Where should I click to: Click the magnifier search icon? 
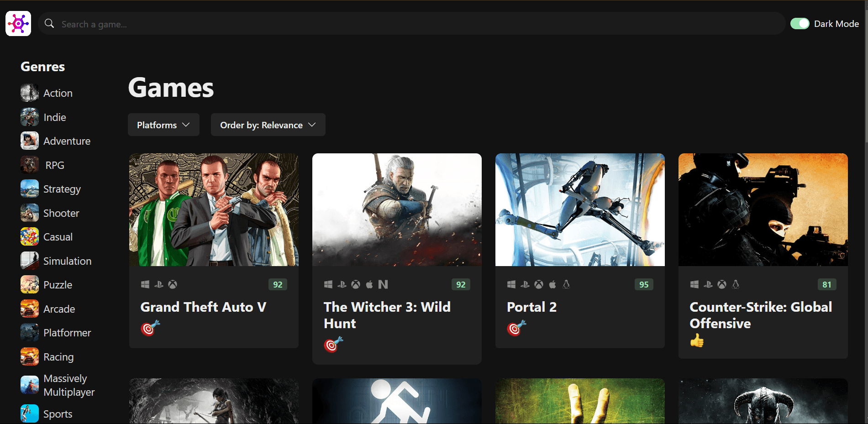point(49,24)
